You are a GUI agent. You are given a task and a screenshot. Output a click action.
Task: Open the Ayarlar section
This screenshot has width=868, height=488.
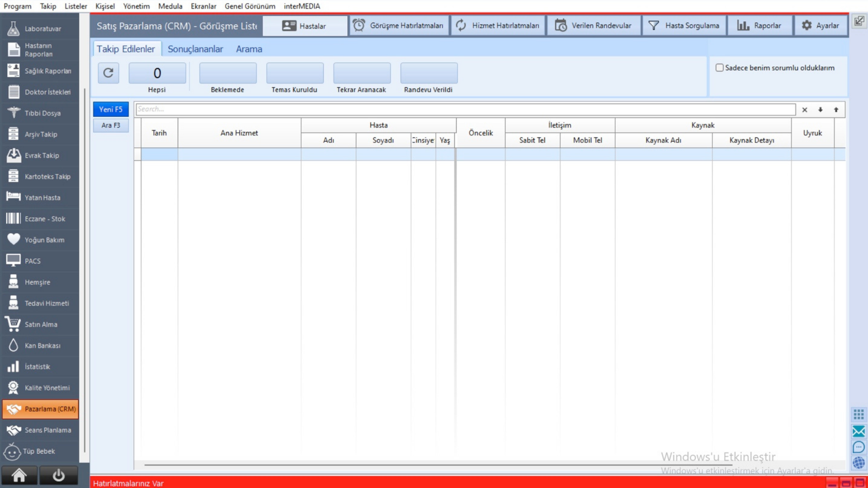(821, 26)
